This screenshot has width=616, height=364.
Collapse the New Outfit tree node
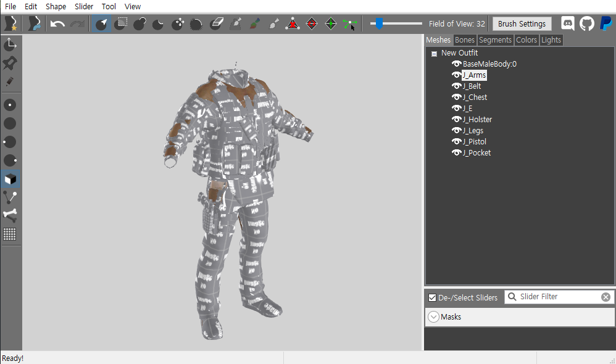coord(435,54)
